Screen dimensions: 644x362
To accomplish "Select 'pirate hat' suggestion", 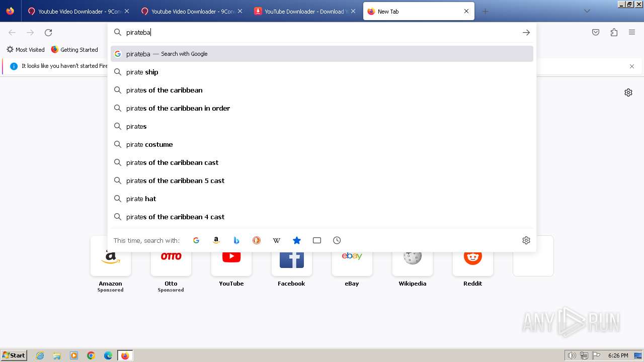I will pyautogui.click(x=322, y=199).
